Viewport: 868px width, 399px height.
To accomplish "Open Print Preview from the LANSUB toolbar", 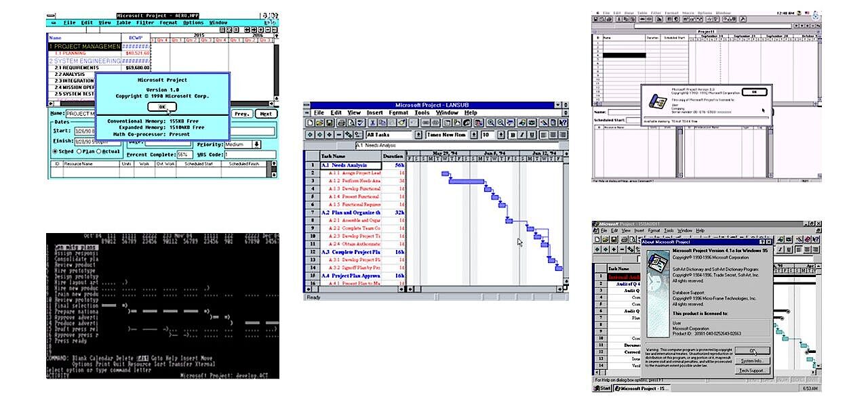I will (351, 123).
